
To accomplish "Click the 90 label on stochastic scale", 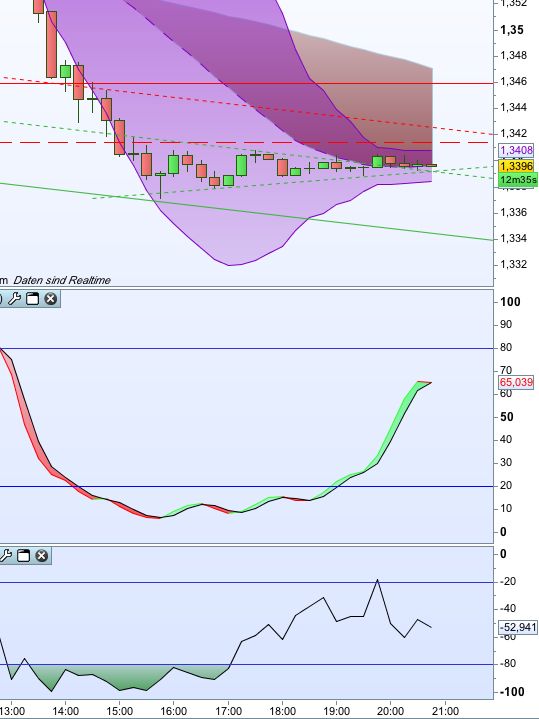I will [506, 325].
